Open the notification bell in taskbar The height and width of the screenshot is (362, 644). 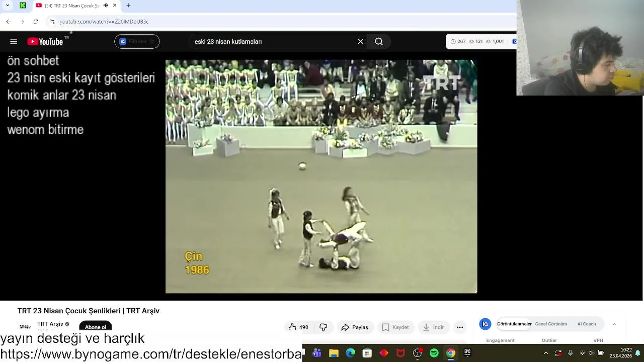(637, 353)
